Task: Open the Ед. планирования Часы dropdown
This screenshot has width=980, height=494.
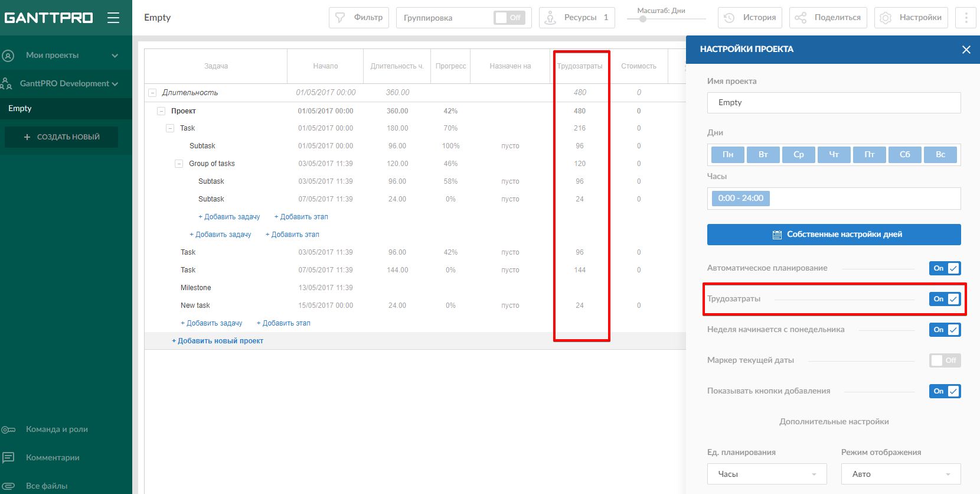Action: pyautogui.click(x=767, y=474)
